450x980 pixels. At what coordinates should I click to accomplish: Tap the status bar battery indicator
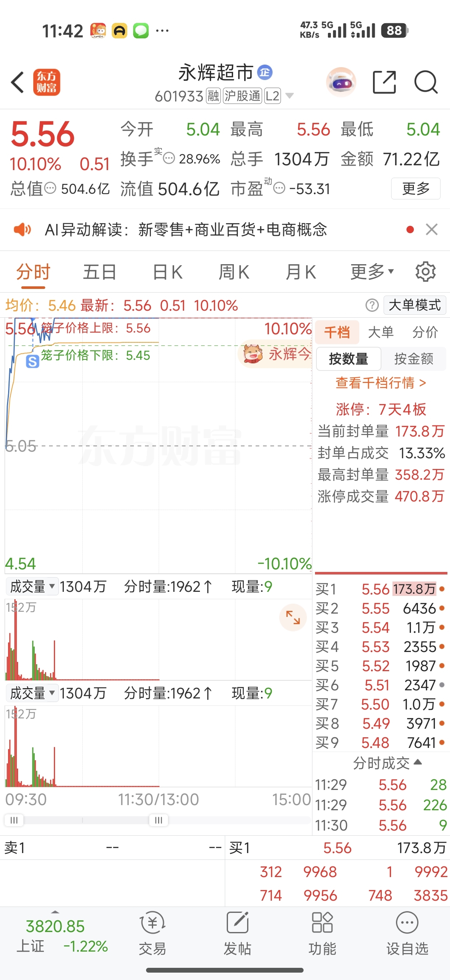395,30
